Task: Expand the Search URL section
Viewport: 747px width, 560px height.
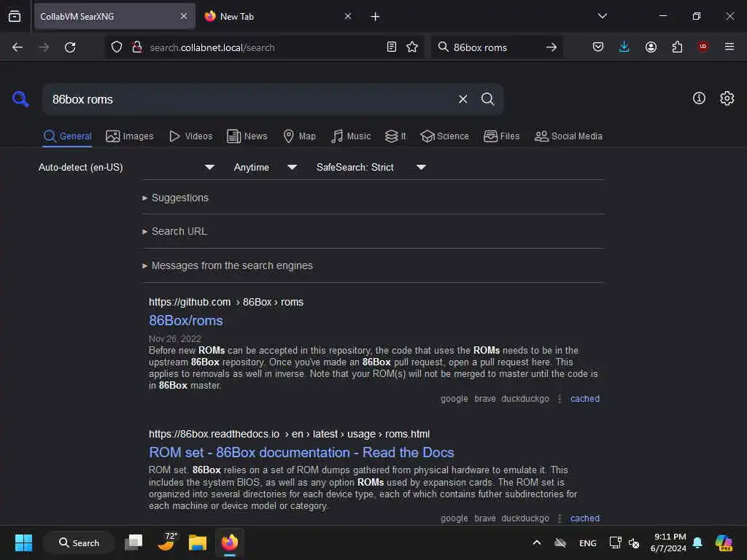Action: tap(175, 231)
